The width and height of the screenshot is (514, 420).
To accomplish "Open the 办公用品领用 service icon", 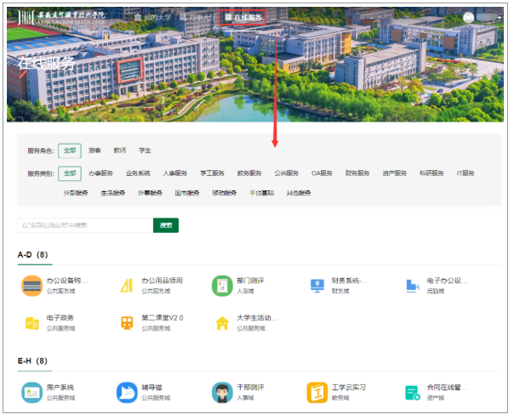I will [127, 286].
